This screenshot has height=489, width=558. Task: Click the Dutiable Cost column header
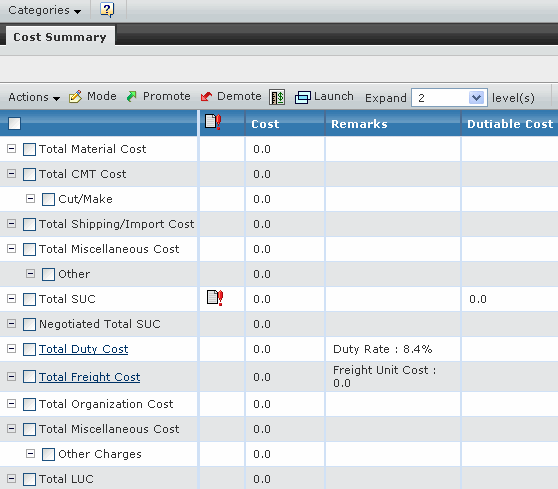click(x=510, y=123)
